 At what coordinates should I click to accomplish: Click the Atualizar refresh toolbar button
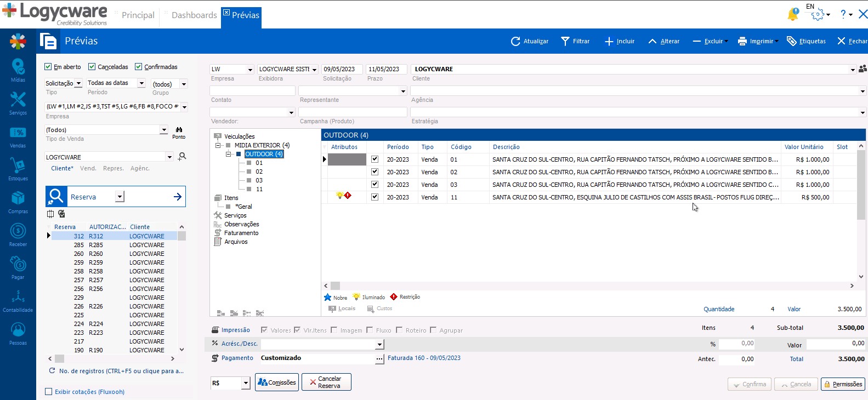[x=530, y=41]
